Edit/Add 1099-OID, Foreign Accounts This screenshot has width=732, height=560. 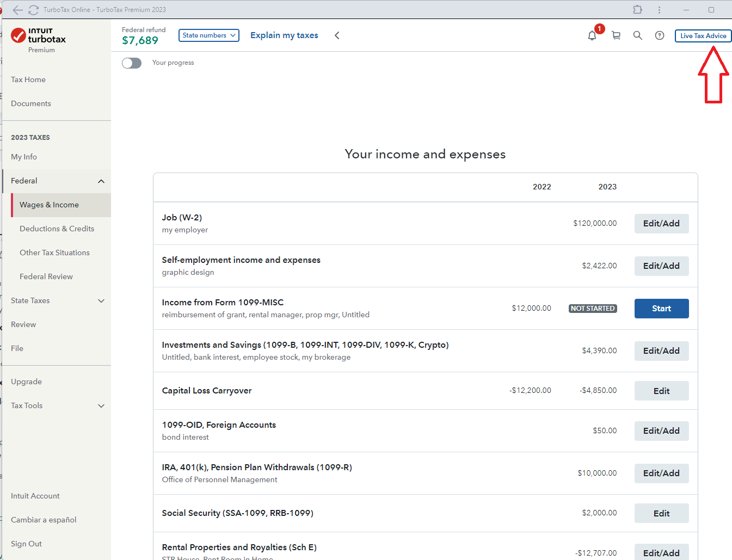[661, 431]
